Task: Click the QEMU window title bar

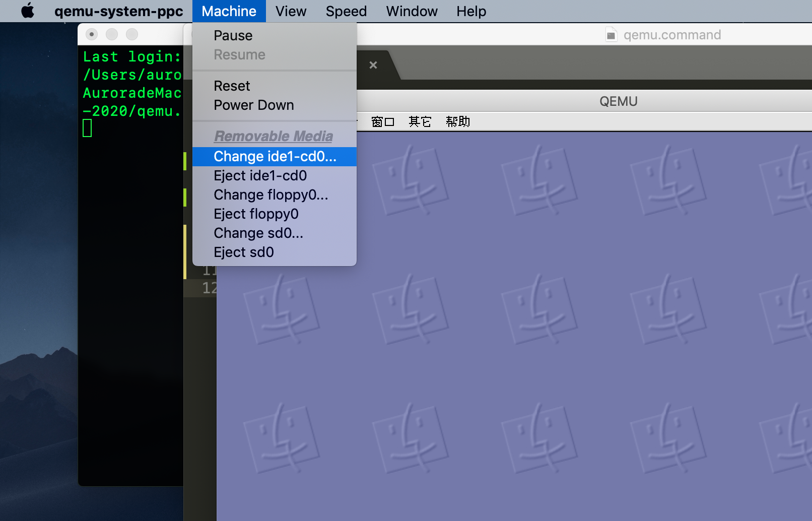Action: (584, 101)
